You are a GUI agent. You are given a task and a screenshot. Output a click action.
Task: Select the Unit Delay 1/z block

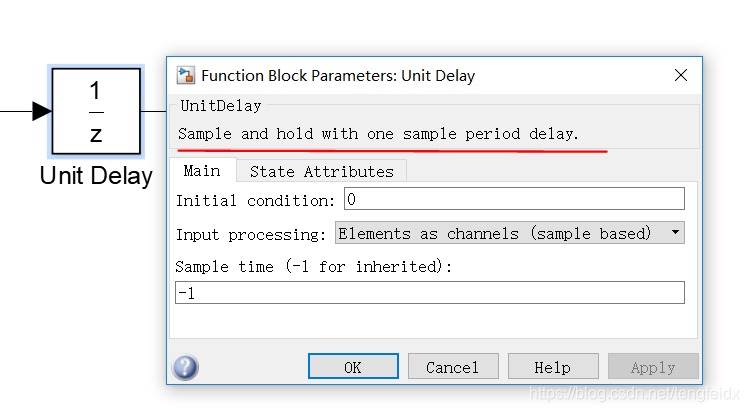coord(96,111)
